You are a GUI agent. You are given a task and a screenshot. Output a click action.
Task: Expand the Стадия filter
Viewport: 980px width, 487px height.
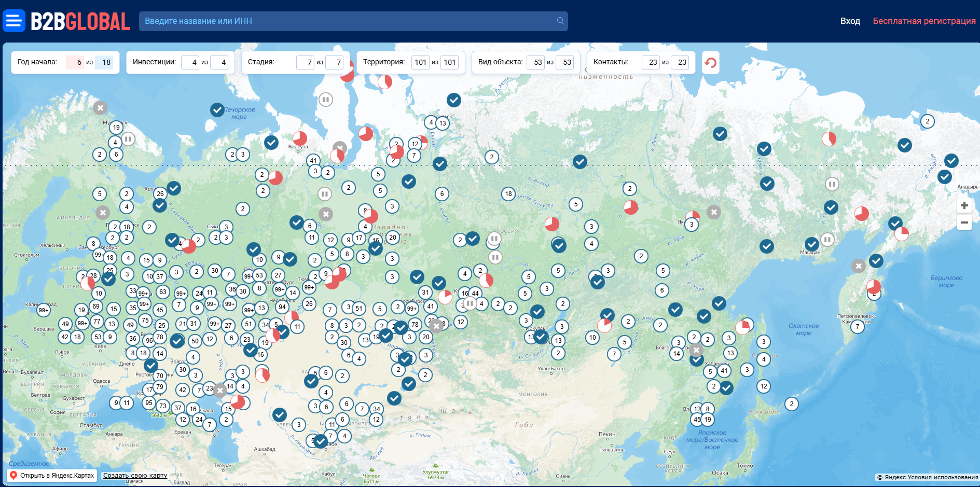click(x=295, y=62)
